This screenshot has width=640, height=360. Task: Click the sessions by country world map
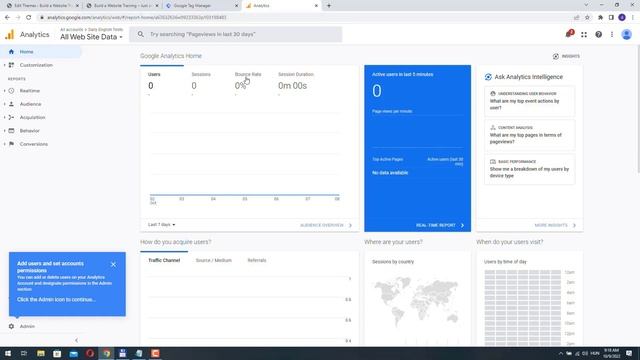[x=417, y=301]
